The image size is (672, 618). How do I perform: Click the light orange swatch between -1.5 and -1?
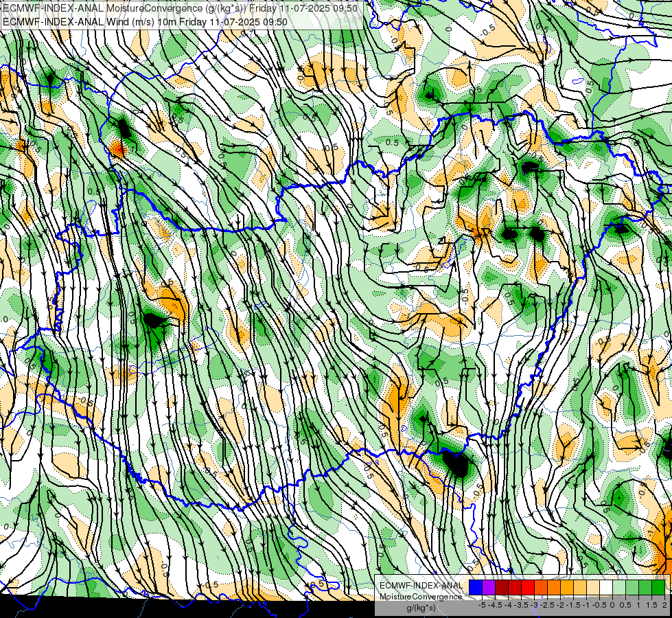[x=580, y=587]
